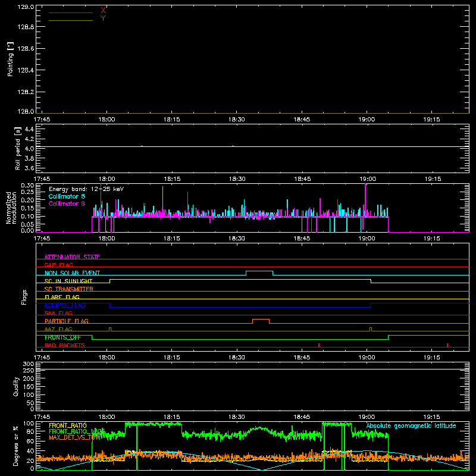Click the 129.0 value on Pointing axis
The width and height of the screenshot is (476, 476).
click(26, 7)
